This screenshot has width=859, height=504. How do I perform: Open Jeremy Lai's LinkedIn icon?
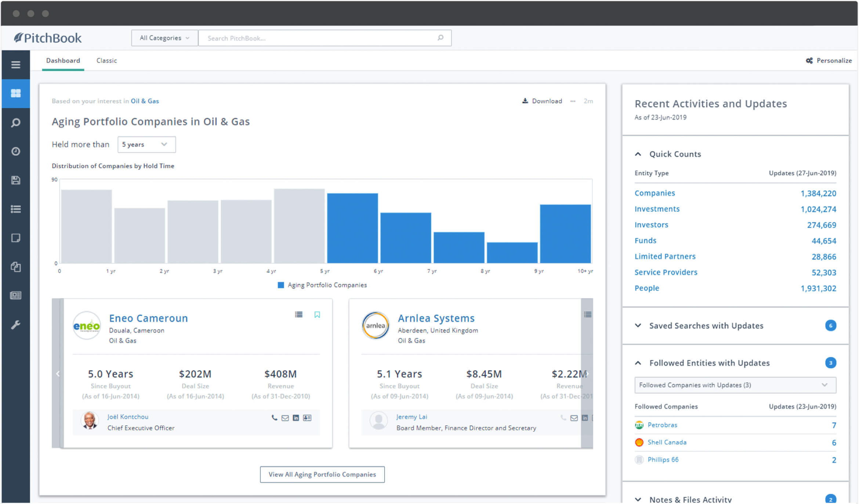[585, 418]
